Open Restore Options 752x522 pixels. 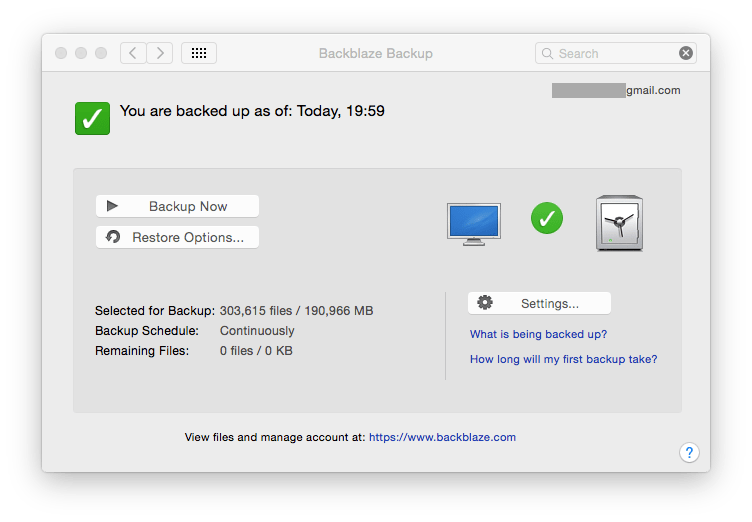click(177, 237)
